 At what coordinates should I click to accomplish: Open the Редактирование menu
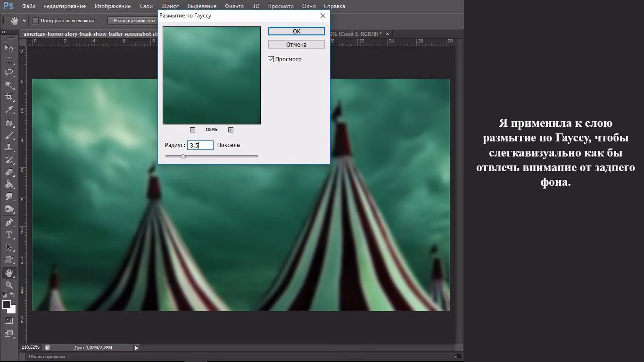tap(65, 6)
